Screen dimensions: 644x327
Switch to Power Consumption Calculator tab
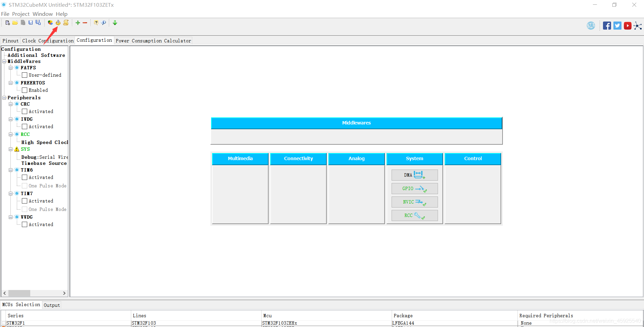(153, 41)
